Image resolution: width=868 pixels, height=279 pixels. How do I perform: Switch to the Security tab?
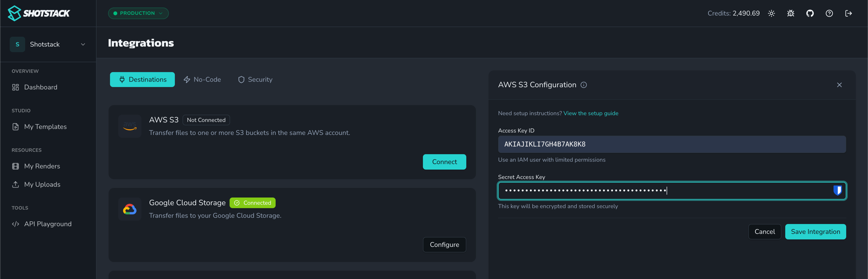pyautogui.click(x=255, y=79)
